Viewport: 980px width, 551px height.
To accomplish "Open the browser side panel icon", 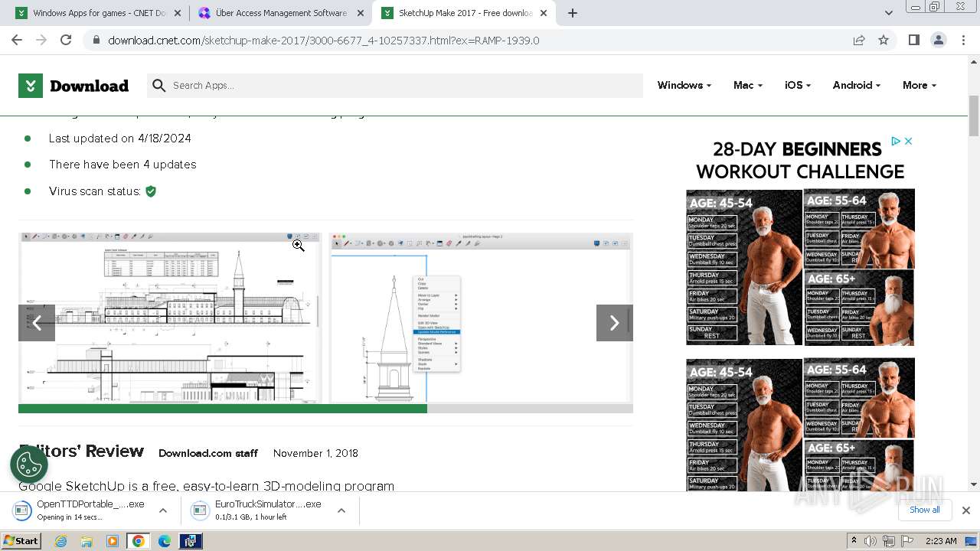I will [913, 40].
